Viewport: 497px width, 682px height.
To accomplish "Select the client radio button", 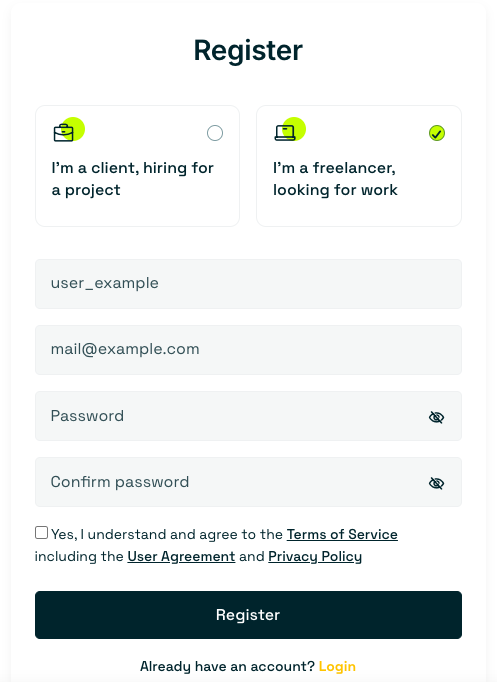I will coord(215,133).
